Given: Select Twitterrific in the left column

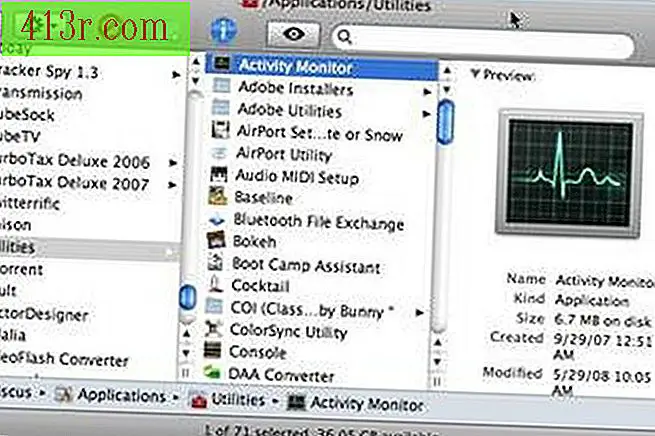Looking at the screenshot, I should tap(30, 204).
